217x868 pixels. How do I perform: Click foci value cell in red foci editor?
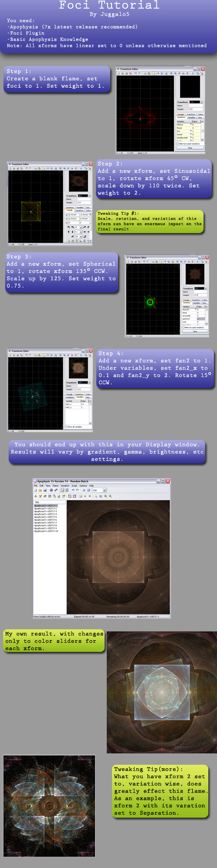click(x=196, y=131)
